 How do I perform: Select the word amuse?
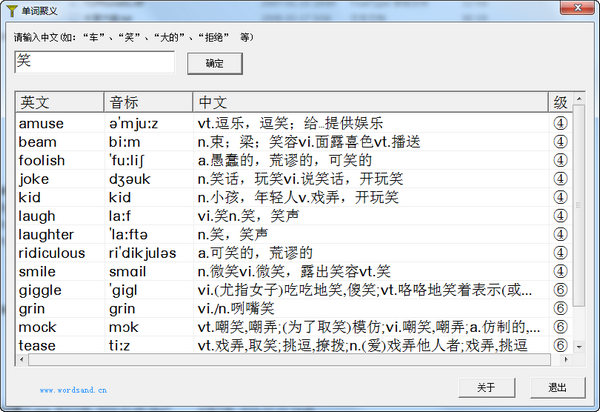(x=41, y=124)
